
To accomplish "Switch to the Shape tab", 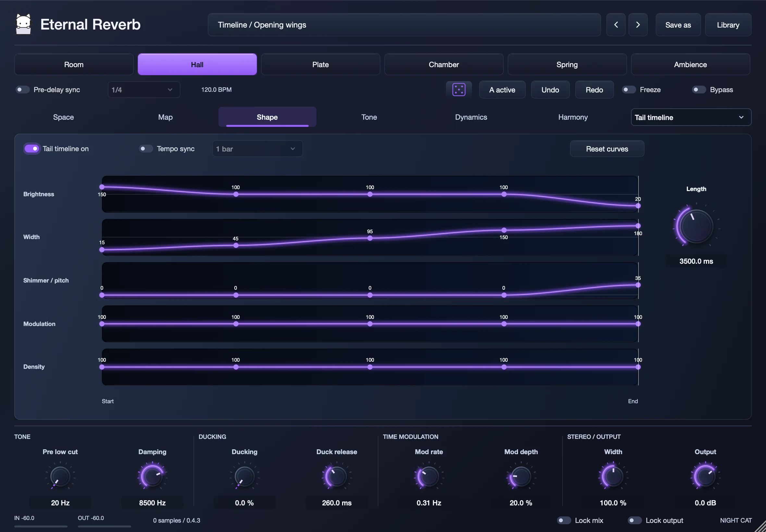I will click(267, 117).
